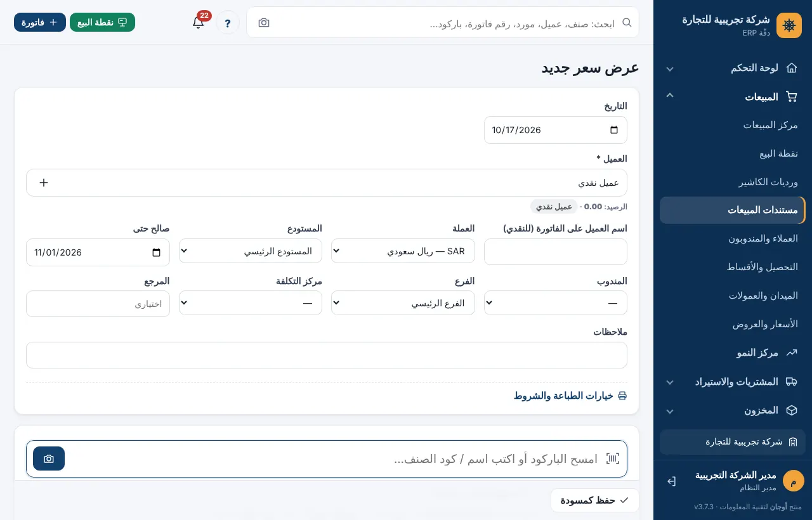Screen dimensions: 812x520
Task: Open مركز التكلفة dropdown
Action: click(251, 303)
